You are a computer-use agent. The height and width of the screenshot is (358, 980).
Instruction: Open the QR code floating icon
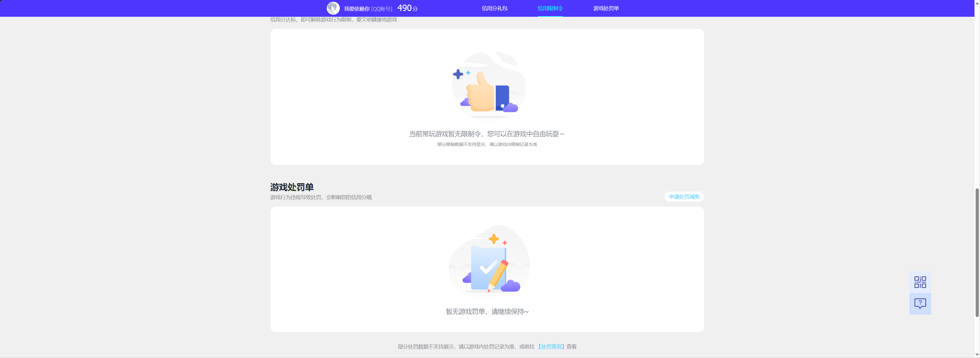point(920,282)
